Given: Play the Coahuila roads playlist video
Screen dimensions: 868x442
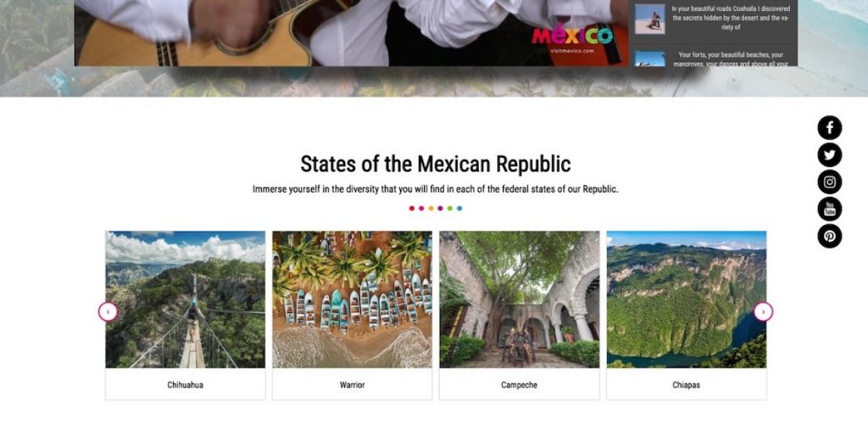Looking at the screenshot, I should [713, 19].
